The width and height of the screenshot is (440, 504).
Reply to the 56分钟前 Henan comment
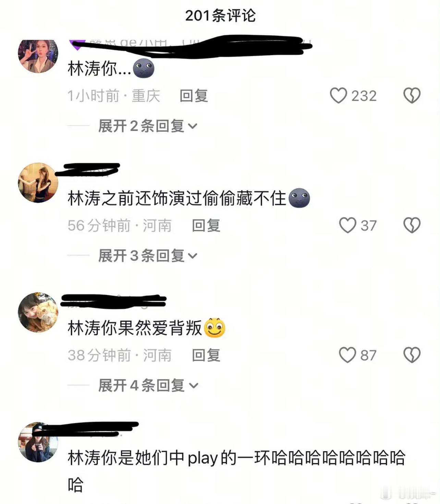(206, 225)
